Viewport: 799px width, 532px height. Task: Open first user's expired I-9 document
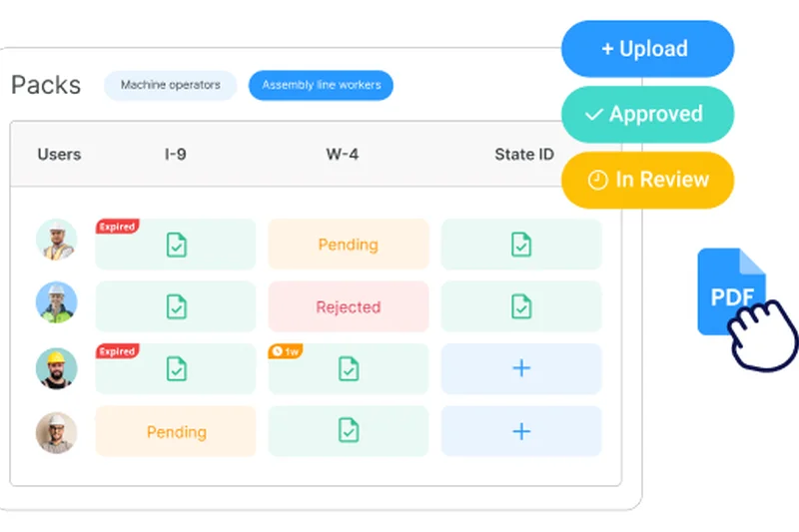[176, 245]
